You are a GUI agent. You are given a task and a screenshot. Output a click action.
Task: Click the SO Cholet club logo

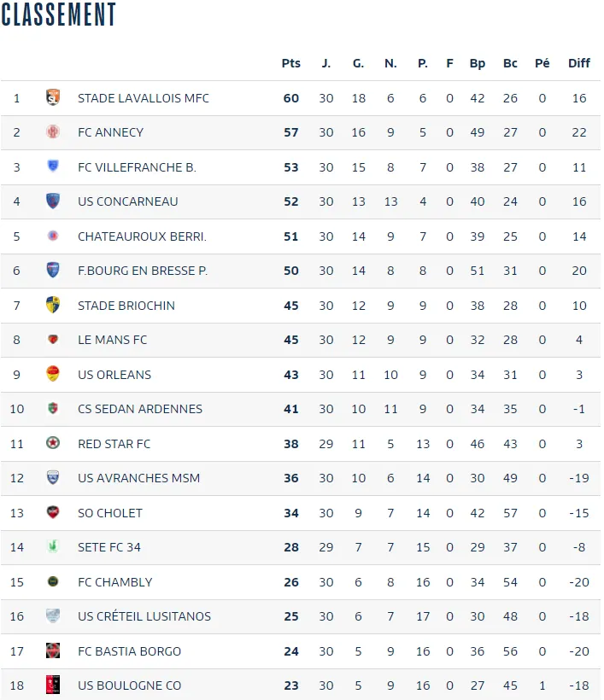[x=52, y=512]
